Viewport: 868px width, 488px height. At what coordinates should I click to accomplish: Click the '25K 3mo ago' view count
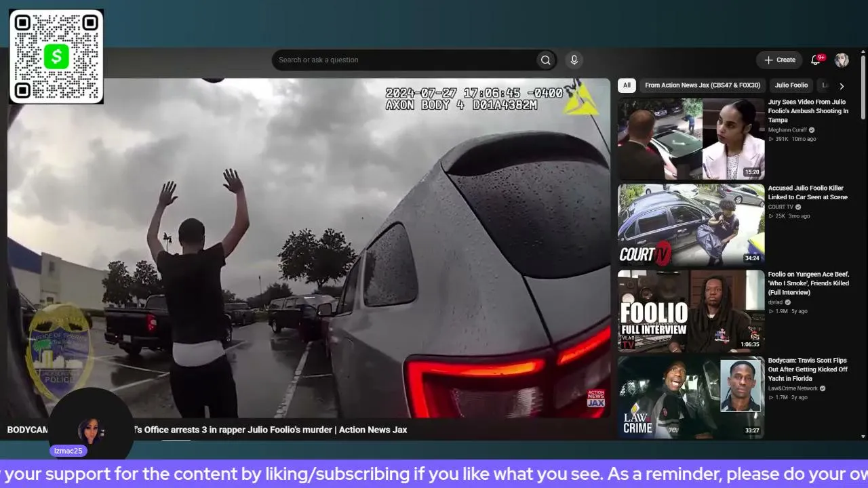[x=789, y=216]
